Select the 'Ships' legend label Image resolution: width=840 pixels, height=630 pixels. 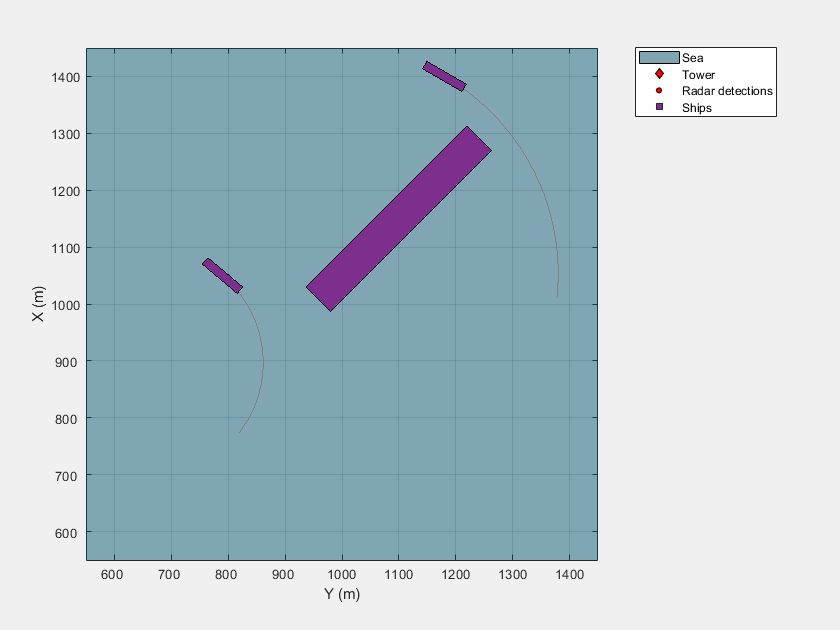pos(696,108)
